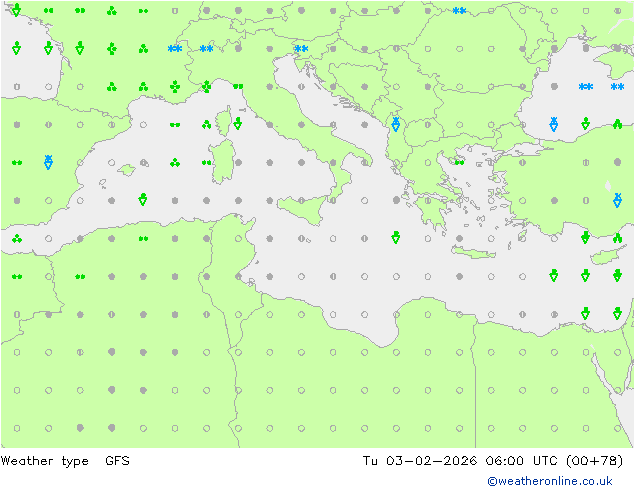
Task: Click the green rain symbol in the Aegean Sea
Action: point(459,163)
